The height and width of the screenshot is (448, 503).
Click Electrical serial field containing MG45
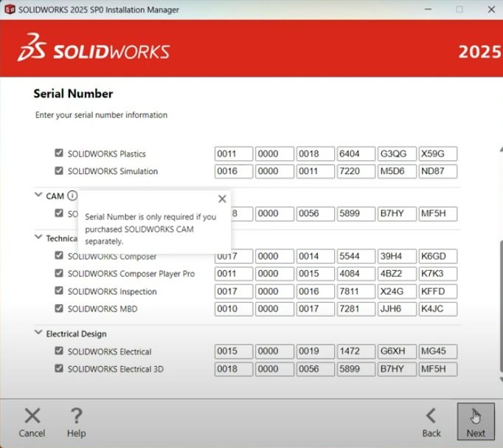[x=438, y=351]
